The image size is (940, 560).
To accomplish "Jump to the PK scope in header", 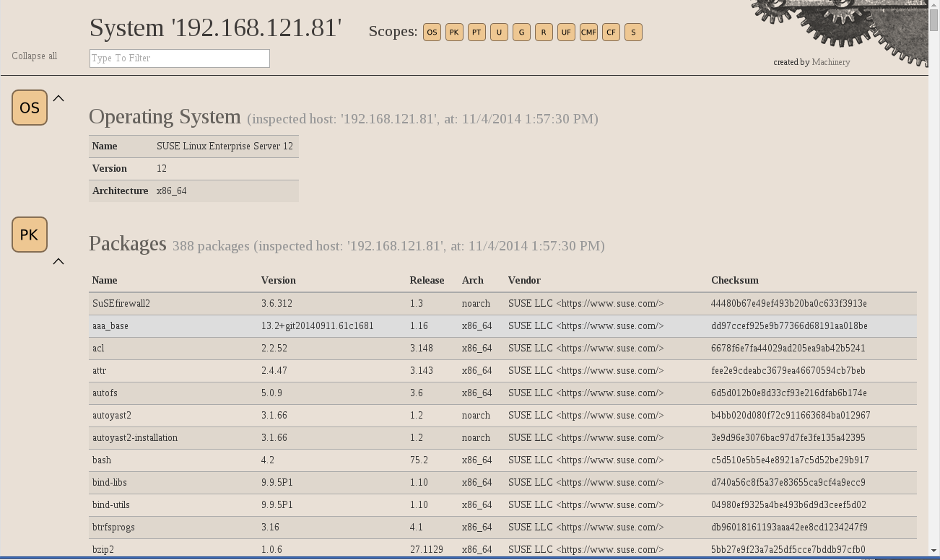I will pos(454,32).
